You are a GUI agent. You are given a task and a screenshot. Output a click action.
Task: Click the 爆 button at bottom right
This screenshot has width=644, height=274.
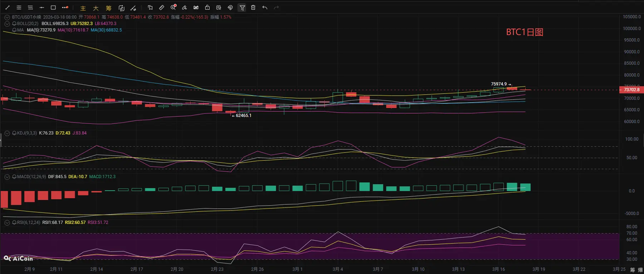tap(640, 270)
